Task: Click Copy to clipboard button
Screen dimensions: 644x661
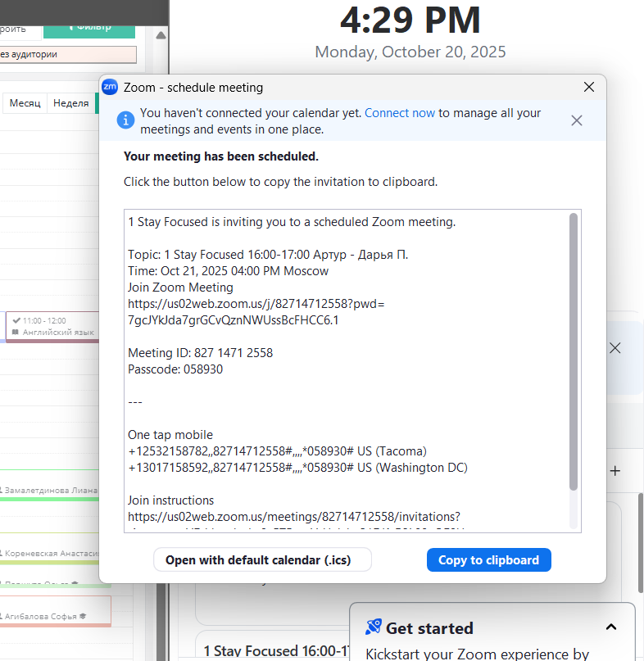Action: point(489,559)
